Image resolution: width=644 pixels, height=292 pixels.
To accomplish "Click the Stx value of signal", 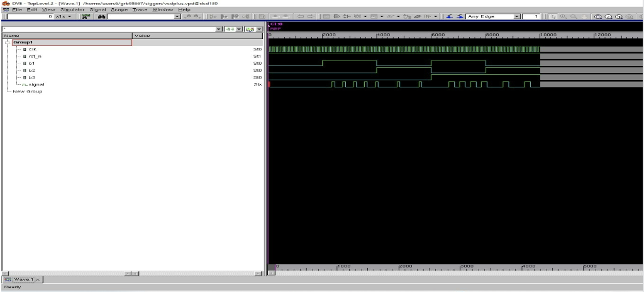I will coord(257,84).
